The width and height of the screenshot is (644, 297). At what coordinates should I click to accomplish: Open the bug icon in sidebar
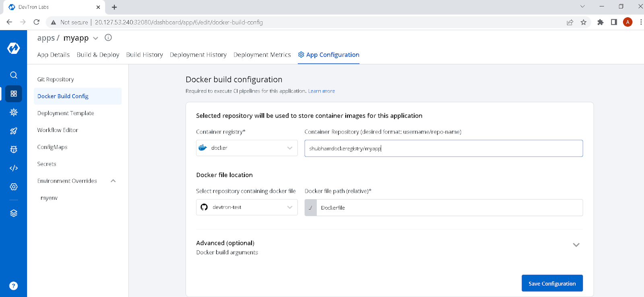14,149
